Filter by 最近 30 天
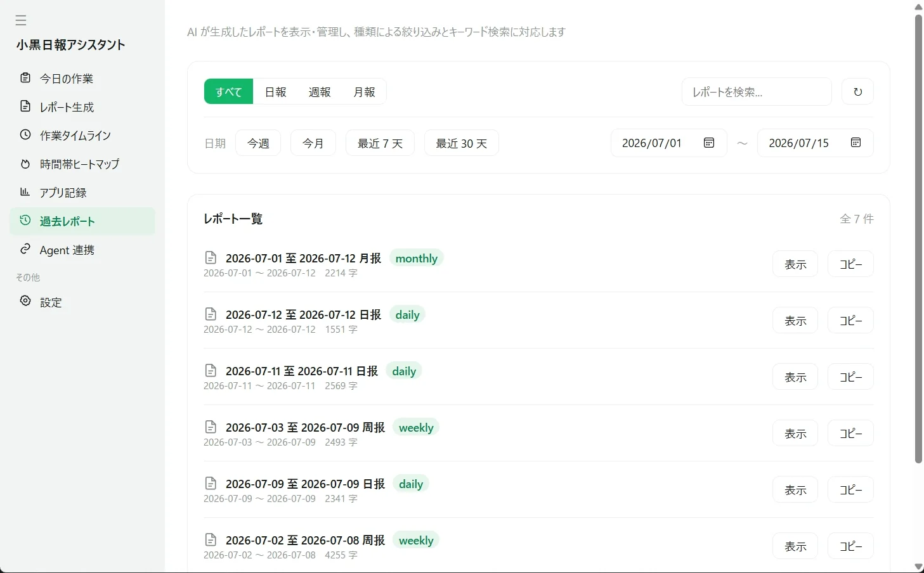Viewport: 924px width, 573px height. [x=461, y=143]
